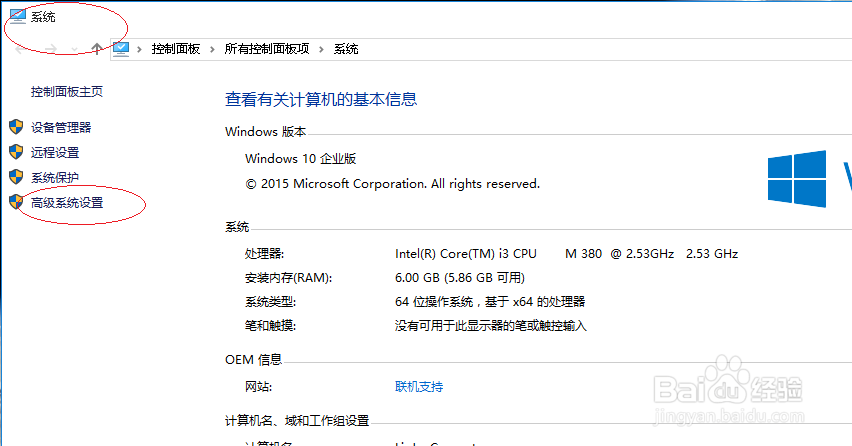Expand chevron before 控制面板 breadcrumb
Screen dimensions: 852x446
tap(140, 49)
